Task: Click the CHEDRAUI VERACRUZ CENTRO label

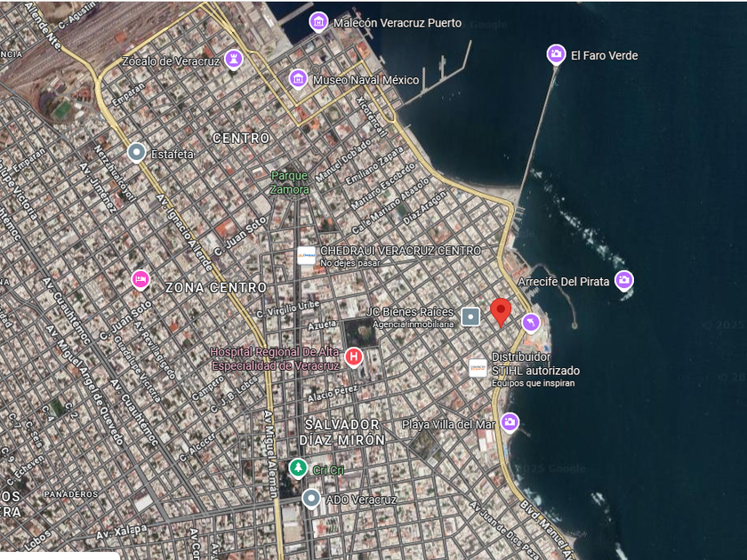Action: [x=401, y=251]
